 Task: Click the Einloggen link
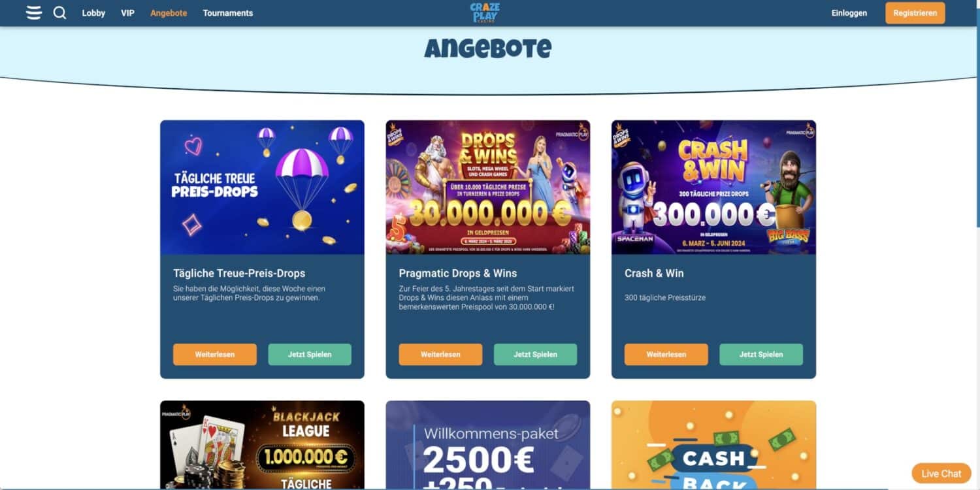(849, 13)
